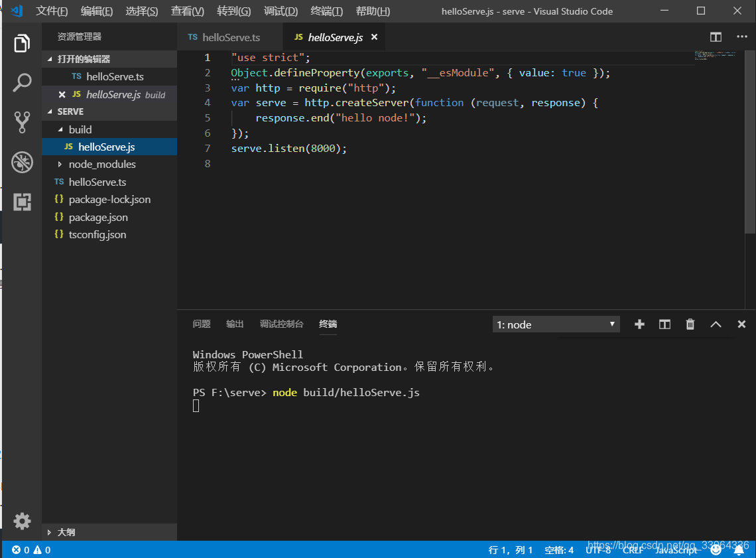The width and height of the screenshot is (756, 558).
Task: Click line number 5 in the gutter
Action: (x=208, y=117)
